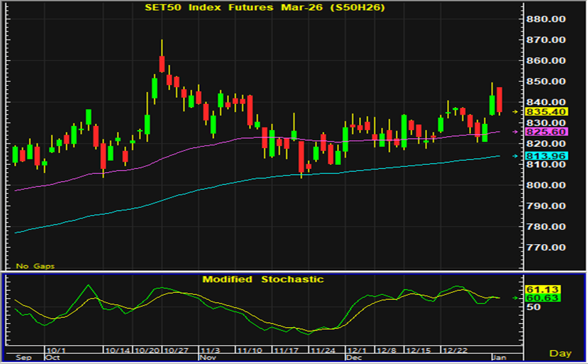
Task: Click the SET50 Index Futures chart title
Action: [265, 7]
